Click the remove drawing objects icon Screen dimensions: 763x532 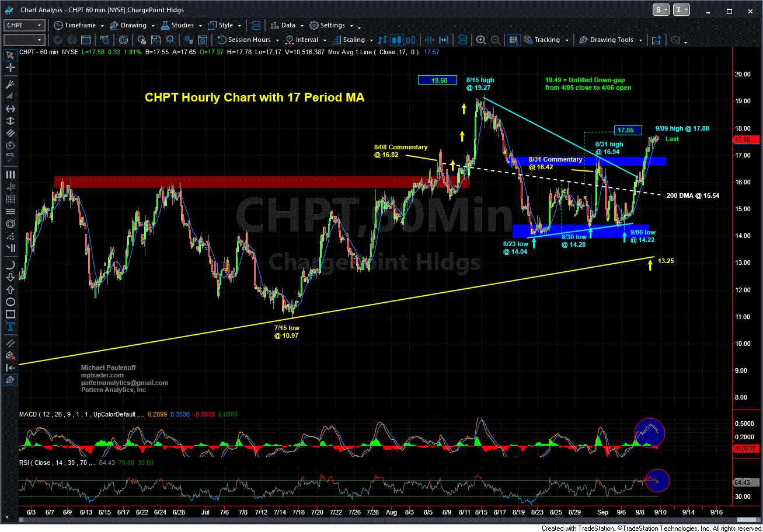click(9, 355)
